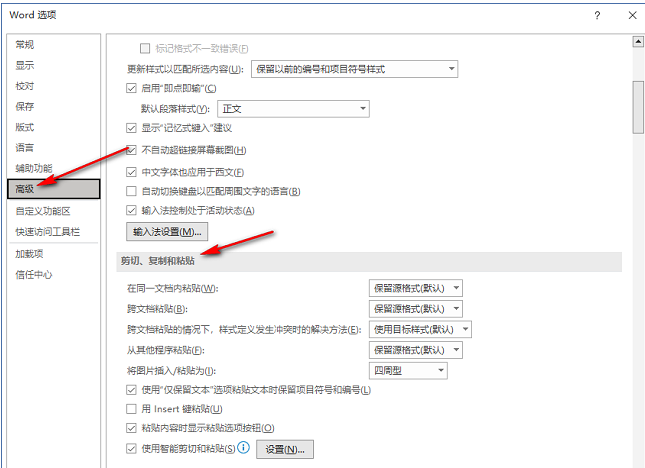The width and height of the screenshot is (645, 468).
Task: Open 在同一文档内粘贴 dropdown
Action: coord(416,288)
